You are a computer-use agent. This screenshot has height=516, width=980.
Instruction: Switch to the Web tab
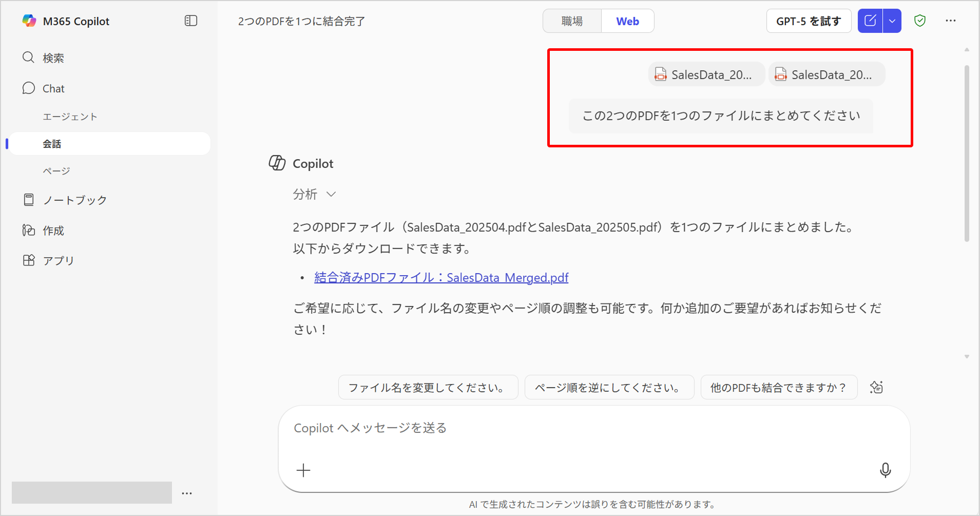click(627, 21)
